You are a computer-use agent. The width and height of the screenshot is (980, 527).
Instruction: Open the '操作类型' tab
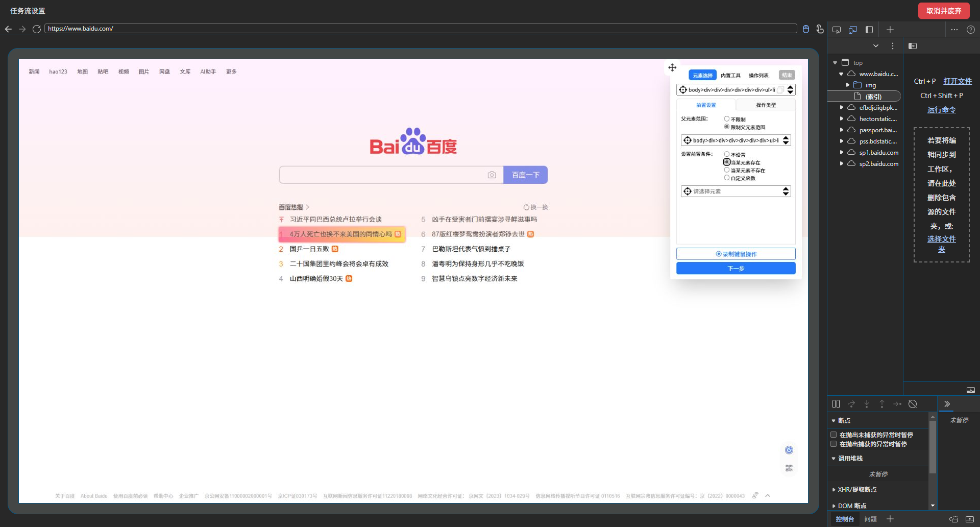click(x=766, y=105)
